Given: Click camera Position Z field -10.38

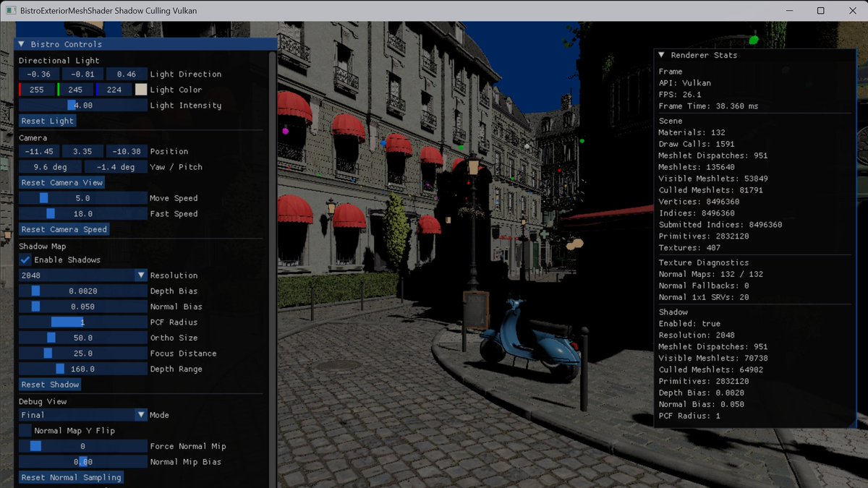Looking at the screenshot, I should pyautogui.click(x=127, y=152).
